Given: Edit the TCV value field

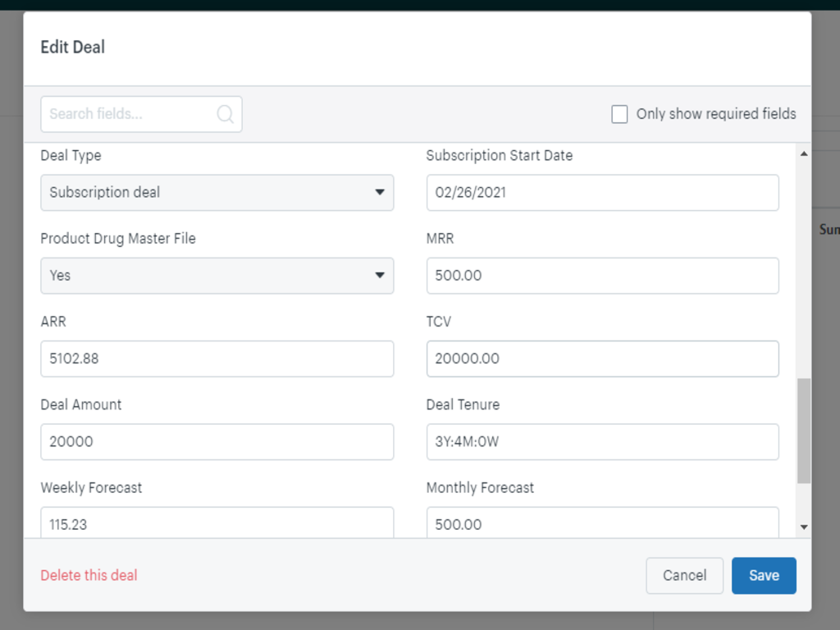Looking at the screenshot, I should tap(602, 358).
